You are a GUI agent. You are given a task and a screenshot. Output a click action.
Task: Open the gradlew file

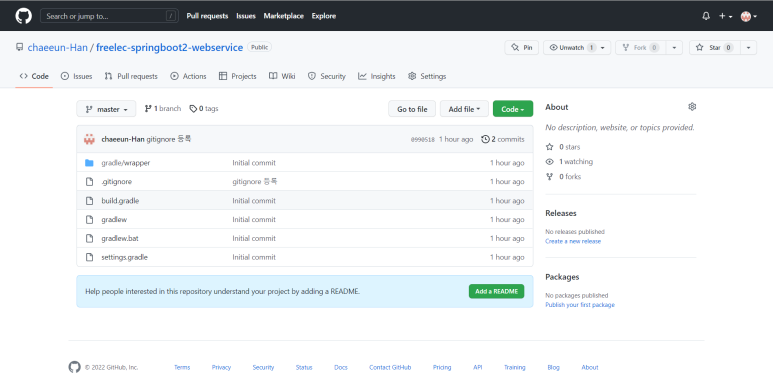(x=114, y=219)
